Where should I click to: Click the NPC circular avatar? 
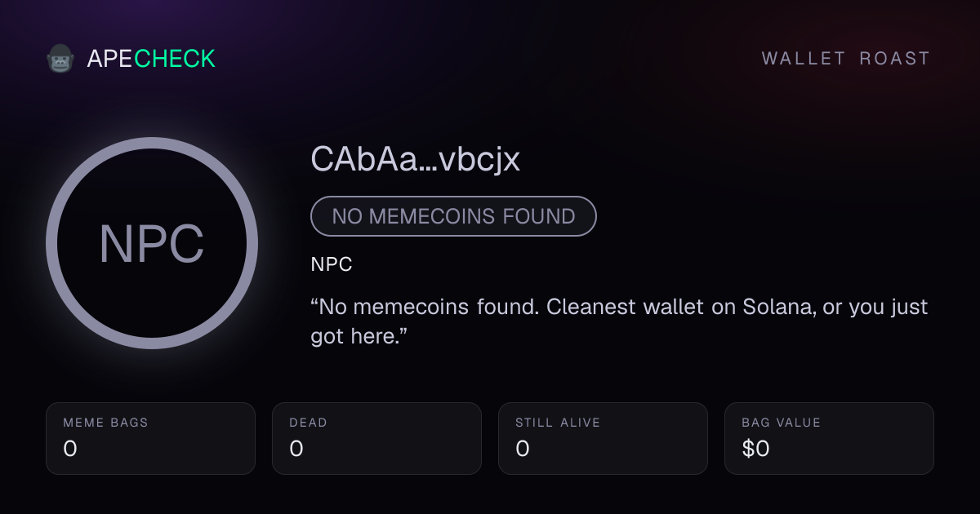(152, 243)
